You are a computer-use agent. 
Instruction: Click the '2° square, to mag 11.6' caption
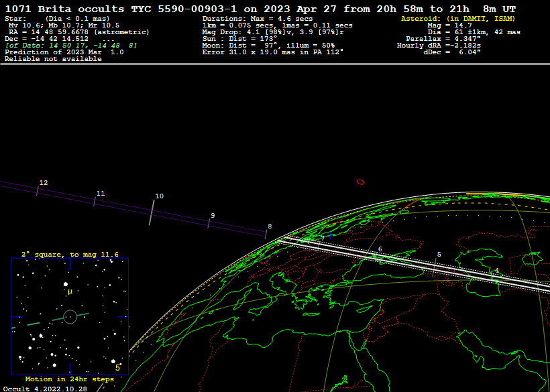point(70,255)
